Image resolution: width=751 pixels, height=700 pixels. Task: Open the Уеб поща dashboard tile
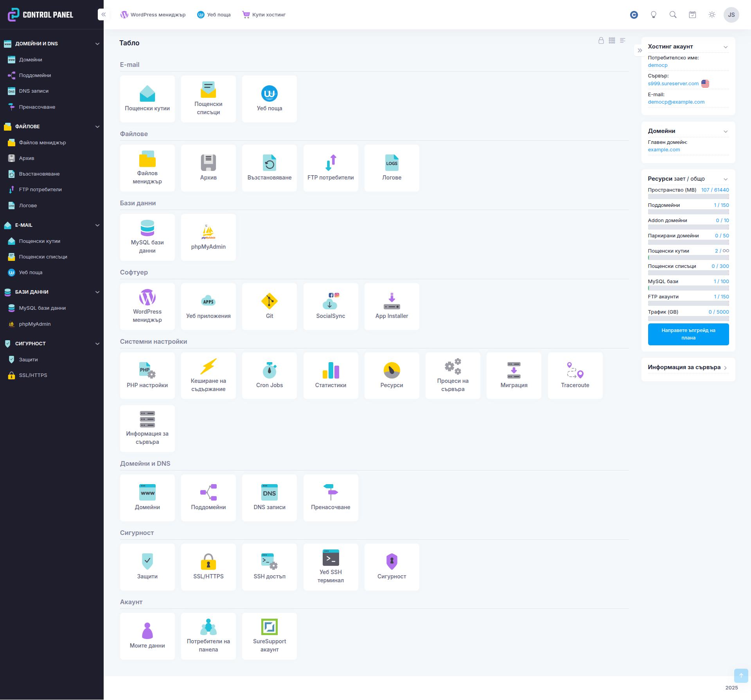269,99
